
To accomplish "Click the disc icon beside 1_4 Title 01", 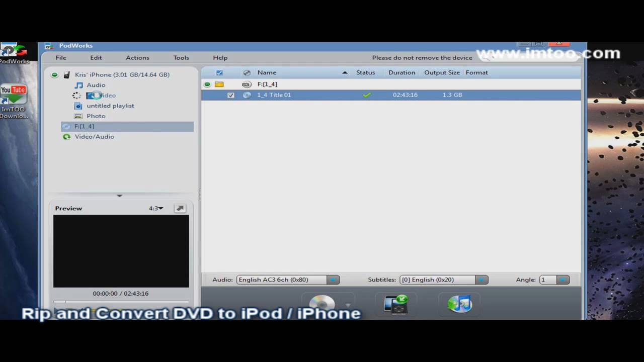I will point(247,95).
